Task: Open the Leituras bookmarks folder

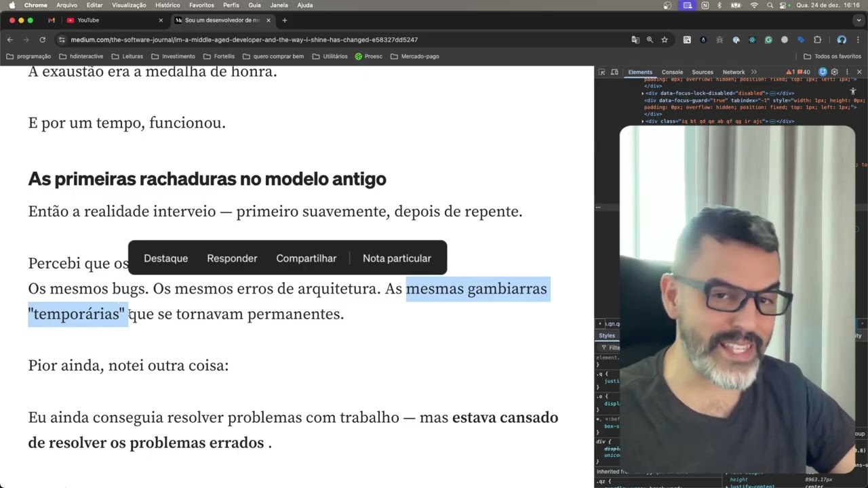Action: point(127,56)
